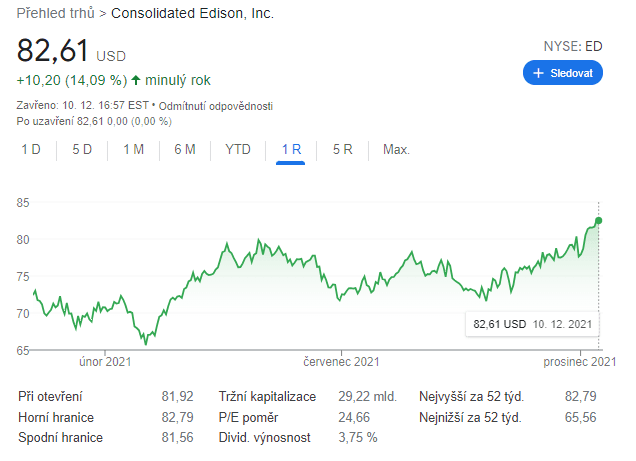The image size is (636, 461).
Task: Select the YTD range tab
Action: [238, 150]
